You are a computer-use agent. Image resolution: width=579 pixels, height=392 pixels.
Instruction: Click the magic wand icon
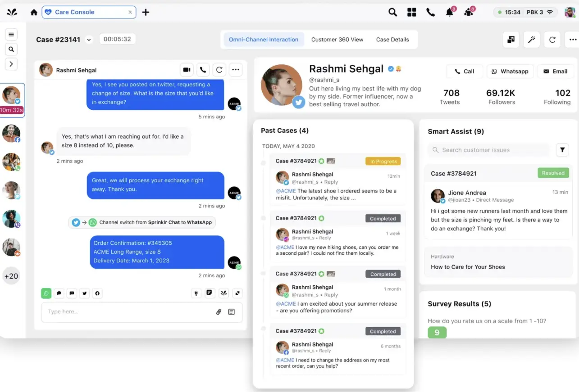point(532,40)
